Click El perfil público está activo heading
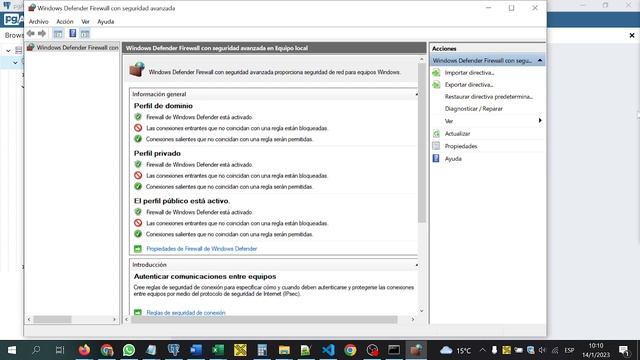Screen dimensions: 640x360 tap(182, 201)
